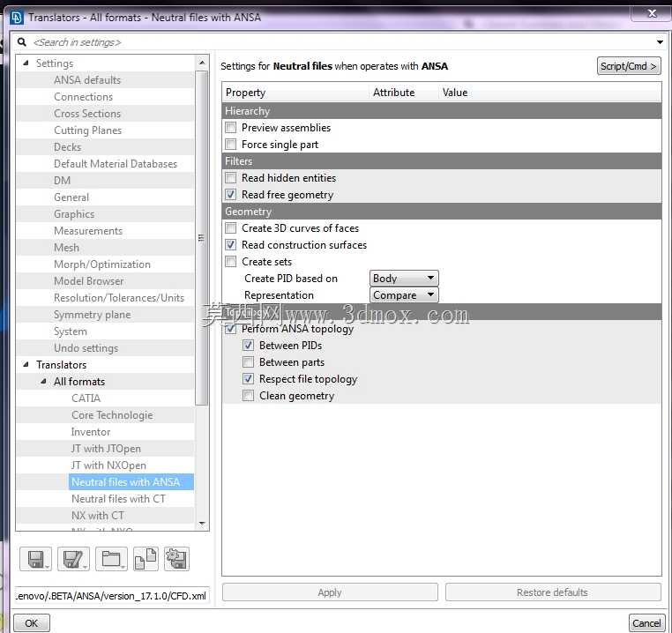
Task: Select Resolution/Tolerances/Units item
Action: click(119, 297)
